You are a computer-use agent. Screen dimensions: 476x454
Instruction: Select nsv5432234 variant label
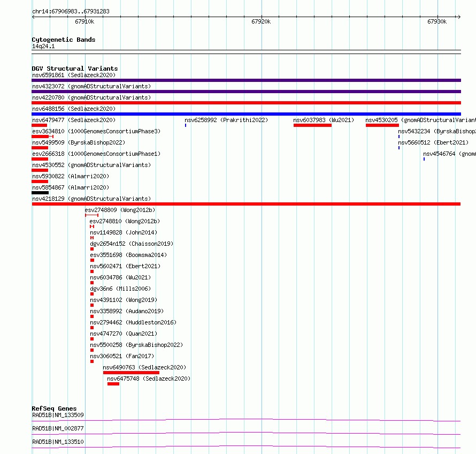click(x=437, y=131)
